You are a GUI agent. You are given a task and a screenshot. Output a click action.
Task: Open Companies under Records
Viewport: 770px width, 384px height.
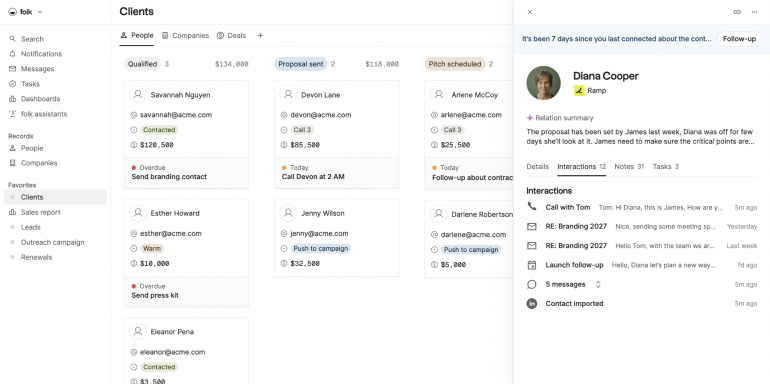(39, 163)
